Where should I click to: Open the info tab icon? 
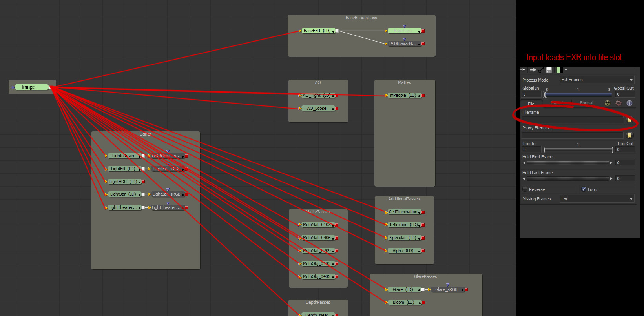[629, 103]
